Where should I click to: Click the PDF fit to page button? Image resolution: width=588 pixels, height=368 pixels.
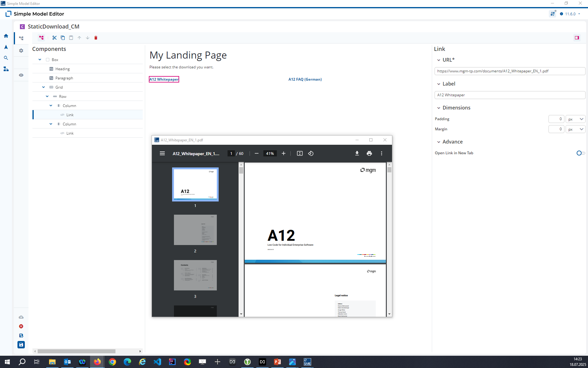click(300, 153)
